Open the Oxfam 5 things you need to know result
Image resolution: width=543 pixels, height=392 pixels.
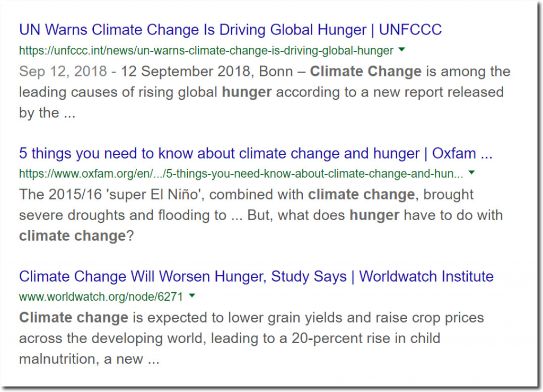[256, 154]
